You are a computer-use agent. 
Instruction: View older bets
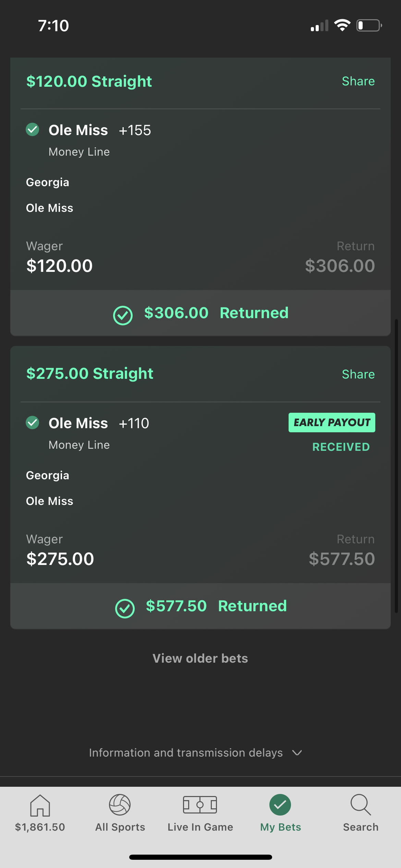click(200, 658)
